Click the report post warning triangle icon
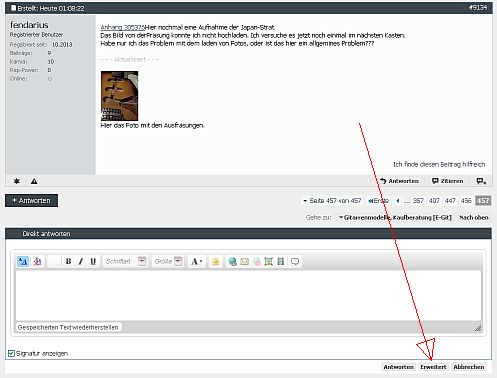The width and height of the screenshot is (497, 378). pos(34,181)
